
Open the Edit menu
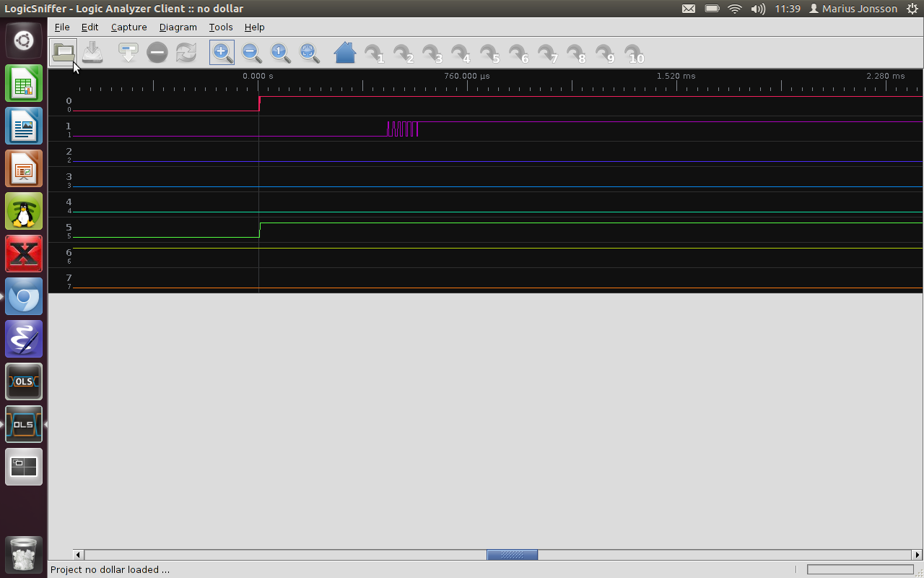[90, 27]
